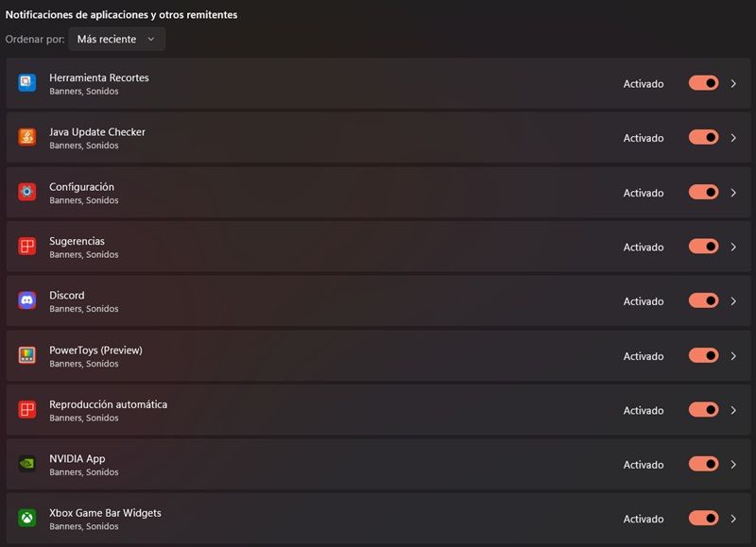
Task: Open the Más reciente sort dropdown
Action: click(x=117, y=39)
